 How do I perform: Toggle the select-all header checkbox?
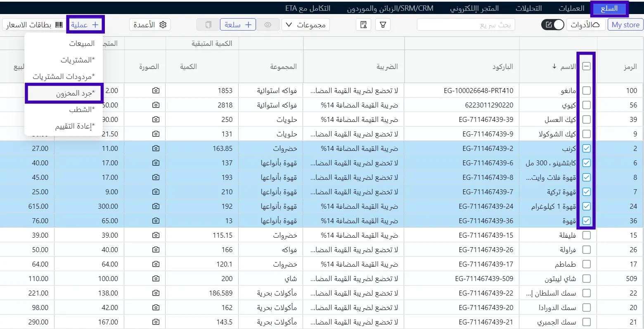click(x=586, y=66)
